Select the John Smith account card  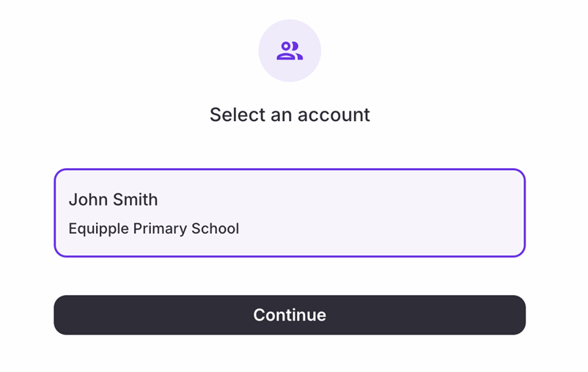point(290,213)
